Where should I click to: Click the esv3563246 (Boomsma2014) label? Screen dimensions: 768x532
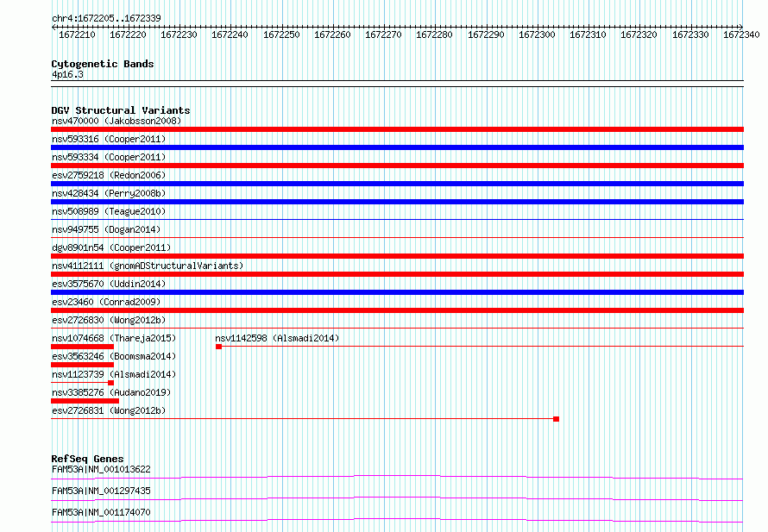(x=114, y=356)
